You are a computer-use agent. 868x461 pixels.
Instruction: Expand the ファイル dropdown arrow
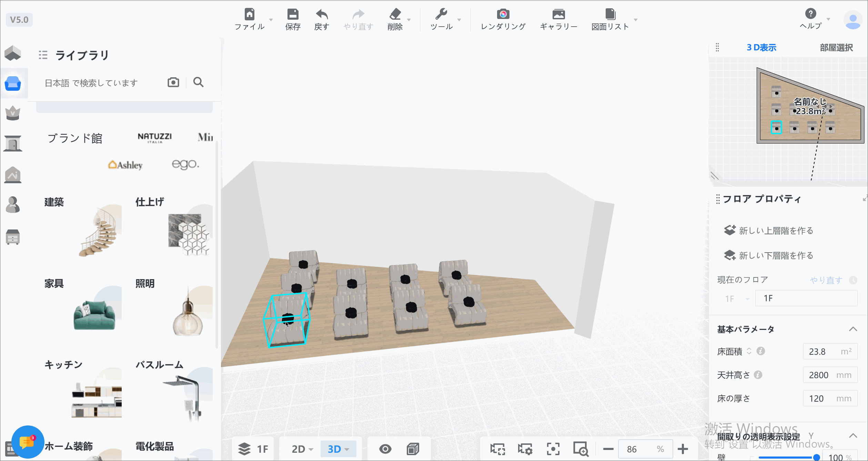point(271,20)
